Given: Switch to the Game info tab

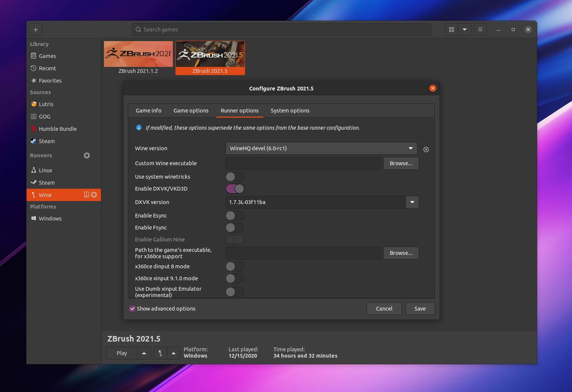Looking at the screenshot, I should click(149, 111).
